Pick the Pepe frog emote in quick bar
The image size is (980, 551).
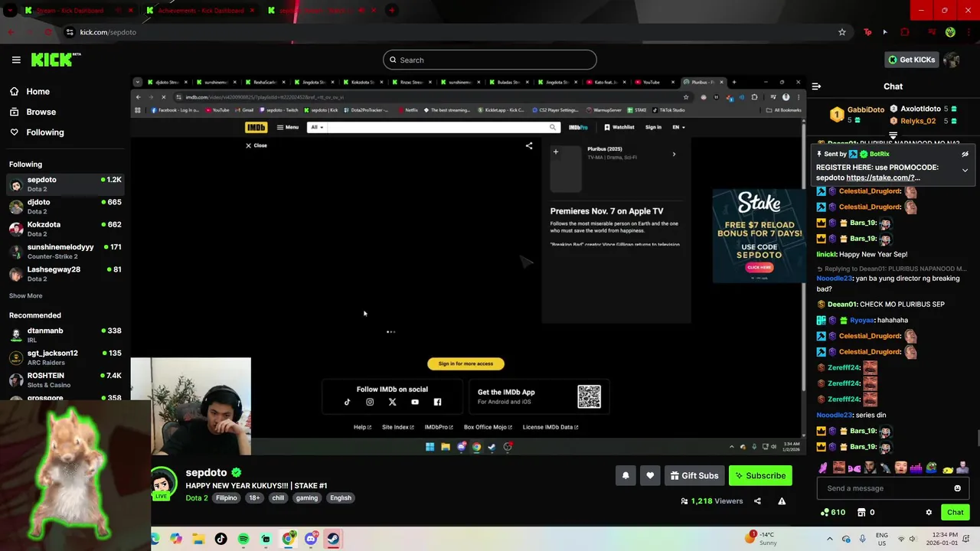pos(932,468)
